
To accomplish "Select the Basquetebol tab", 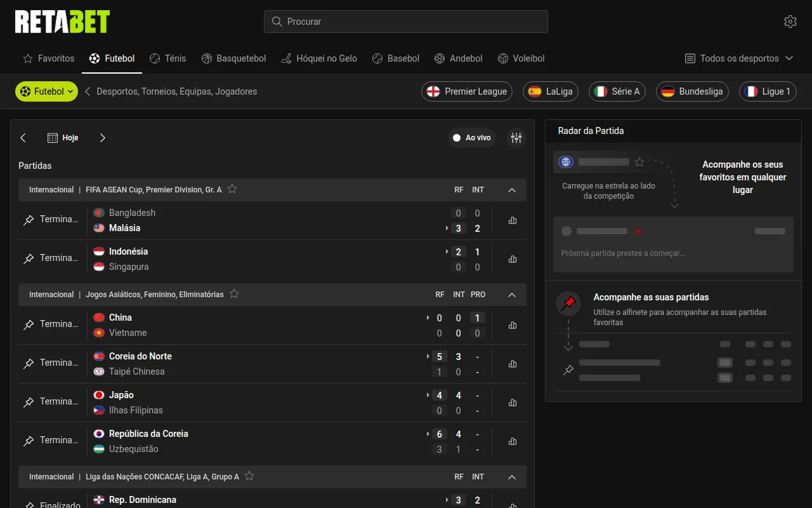I will 234,58.
